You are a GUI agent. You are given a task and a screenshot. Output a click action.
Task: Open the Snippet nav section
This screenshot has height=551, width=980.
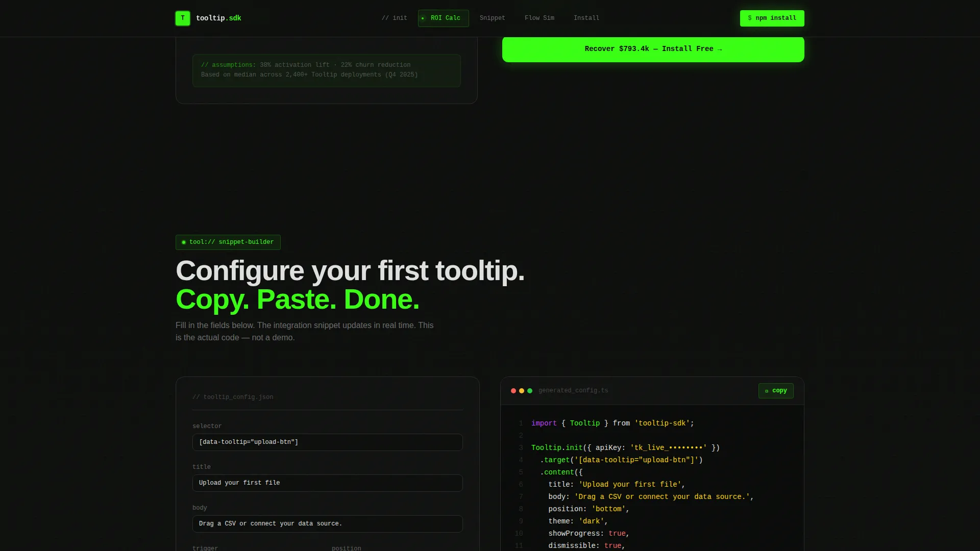tap(493, 18)
